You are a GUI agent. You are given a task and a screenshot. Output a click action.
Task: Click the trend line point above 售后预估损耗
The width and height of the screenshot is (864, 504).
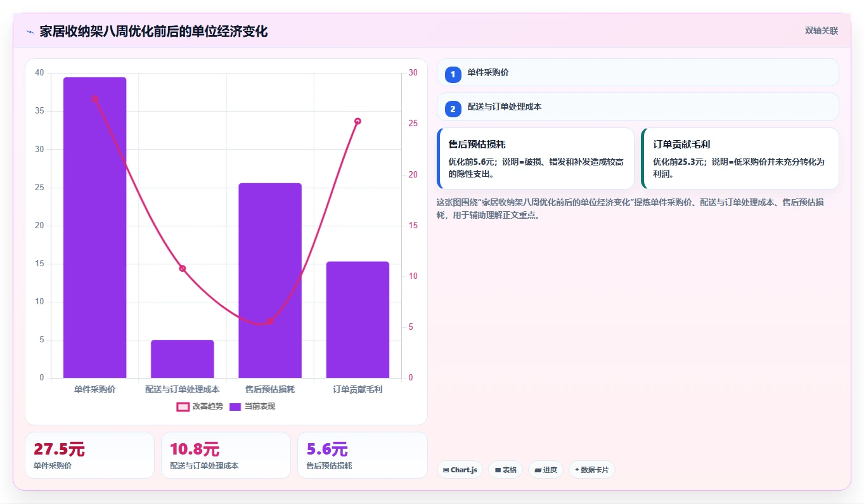click(270, 321)
